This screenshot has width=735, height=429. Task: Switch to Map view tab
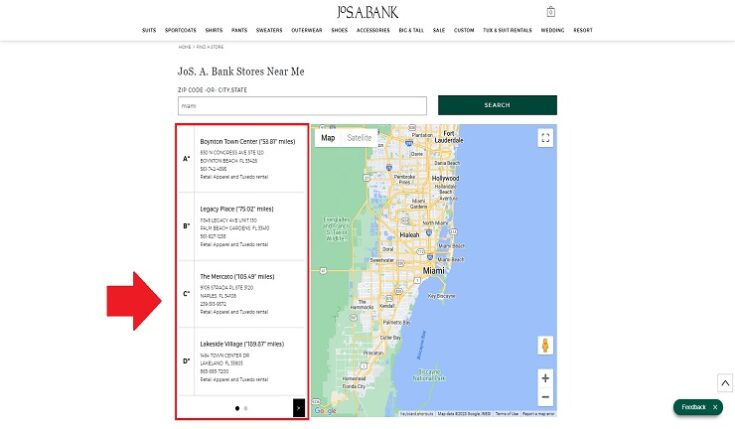(328, 138)
